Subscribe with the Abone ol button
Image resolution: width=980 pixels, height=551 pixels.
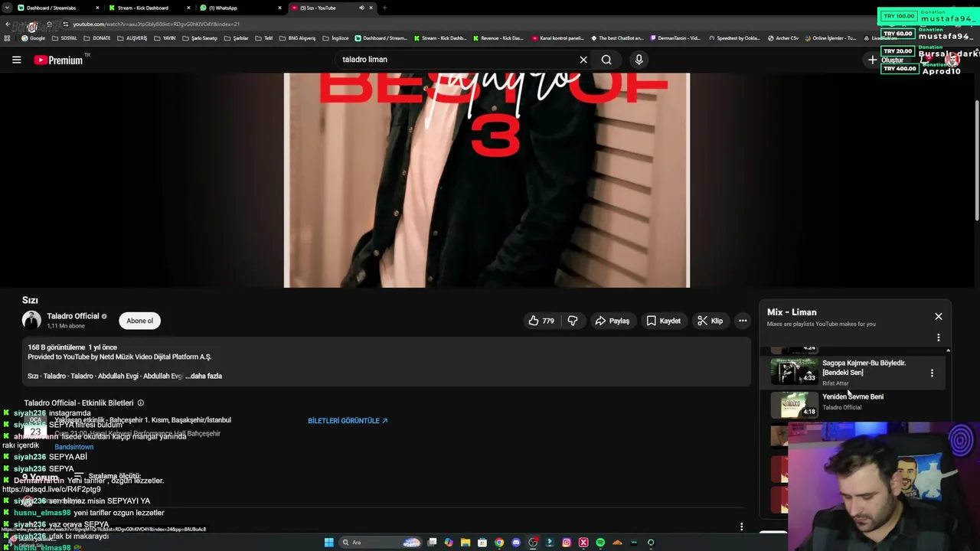[139, 321]
